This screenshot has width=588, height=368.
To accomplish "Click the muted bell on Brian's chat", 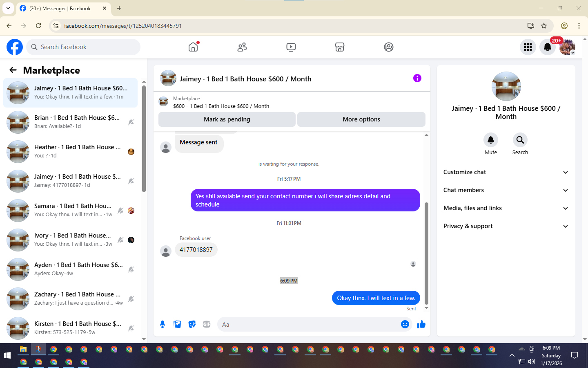I will (x=131, y=122).
